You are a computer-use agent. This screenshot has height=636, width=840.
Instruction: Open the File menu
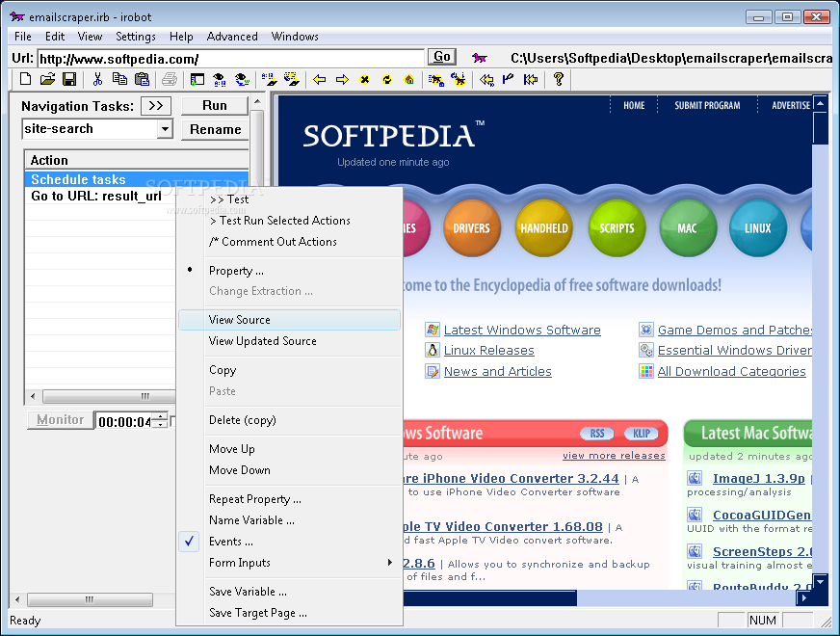(x=22, y=37)
